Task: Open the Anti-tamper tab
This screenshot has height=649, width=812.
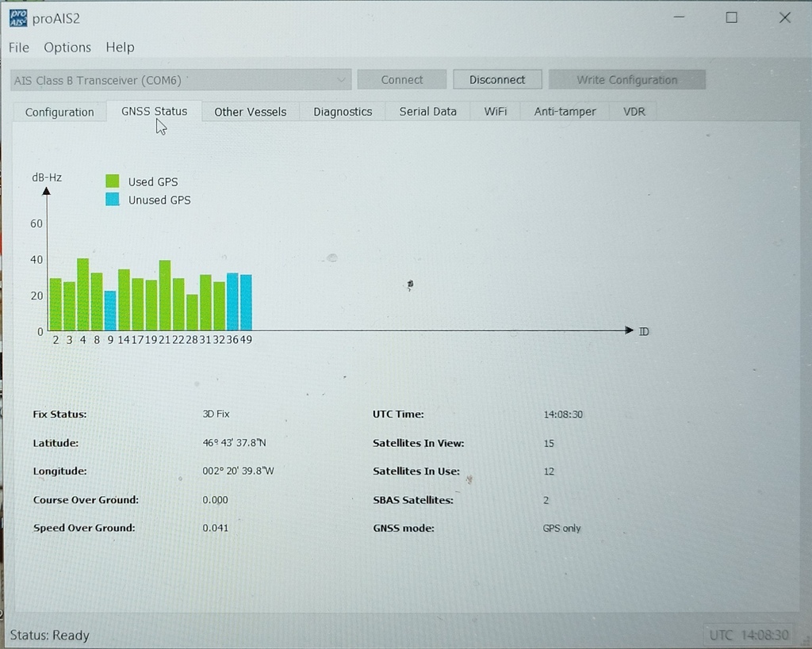Action: point(565,112)
